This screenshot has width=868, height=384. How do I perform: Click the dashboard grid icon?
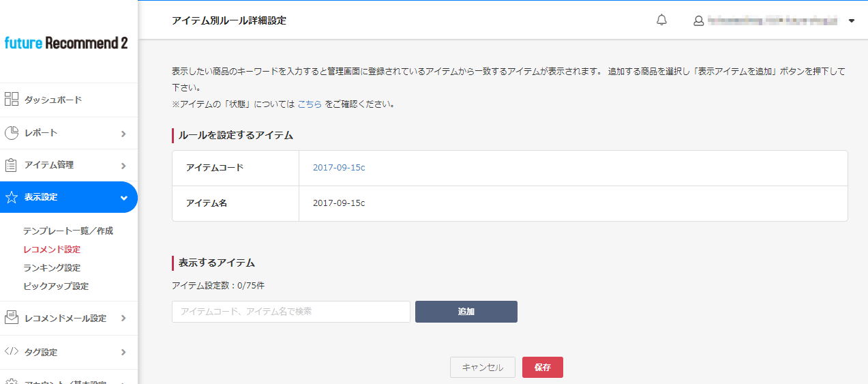click(x=12, y=100)
